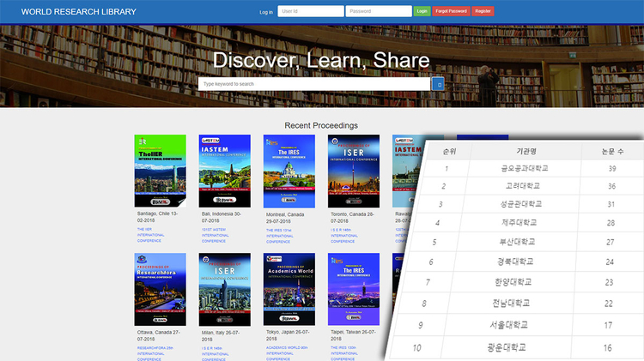Click the green Login button

[422, 11]
